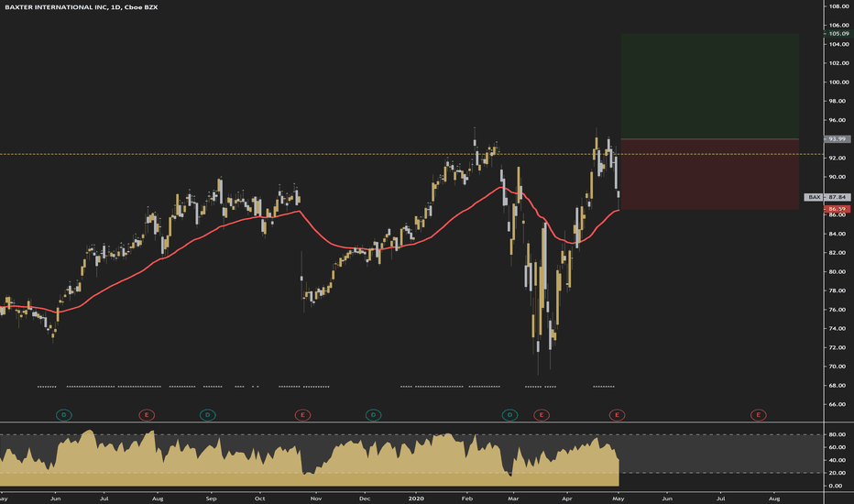The width and height of the screenshot is (854, 504).
Task: Click the 60.00 label on RSI scale
Action: click(x=838, y=447)
